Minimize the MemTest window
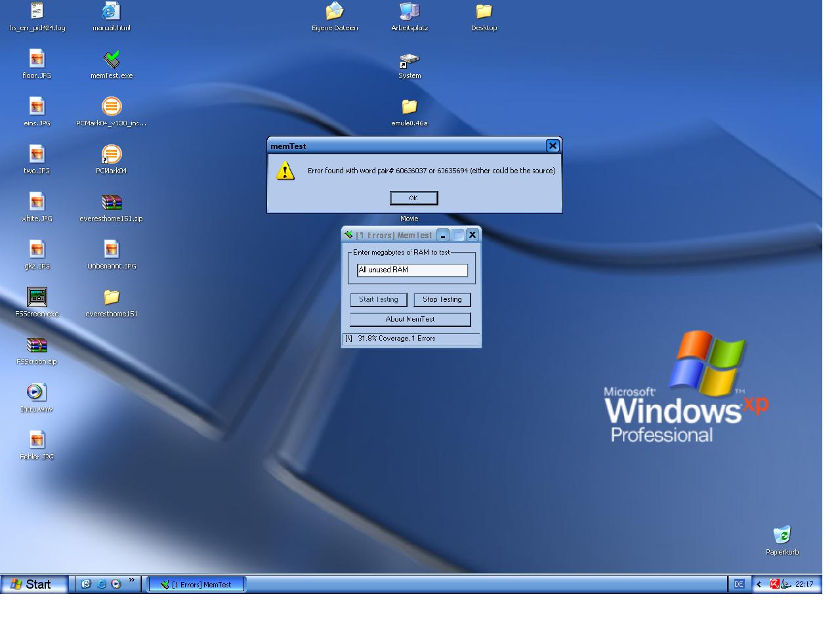The width and height of the screenshot is (840, 630). (443, 235)
